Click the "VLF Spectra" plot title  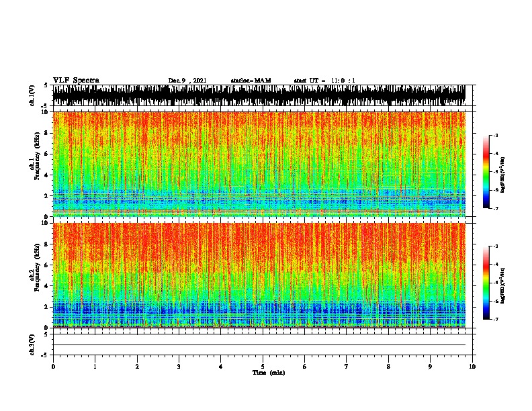click(x=76, y=81)
